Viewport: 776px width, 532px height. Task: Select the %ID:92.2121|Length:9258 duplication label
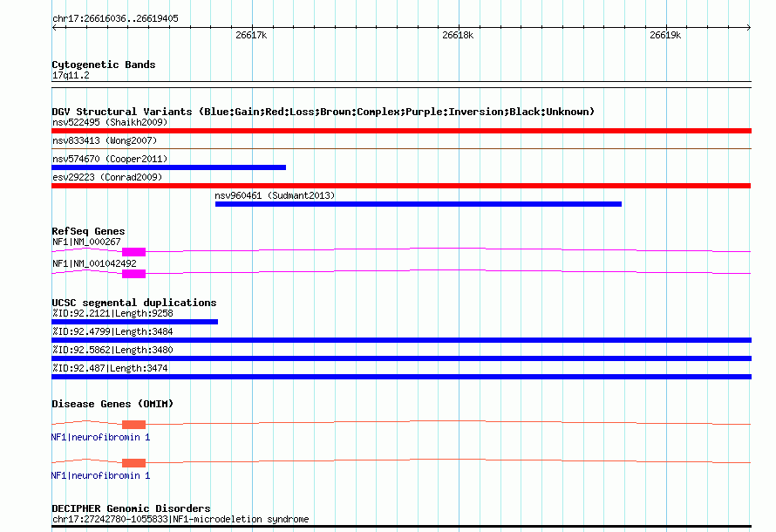tap(112, 313)
